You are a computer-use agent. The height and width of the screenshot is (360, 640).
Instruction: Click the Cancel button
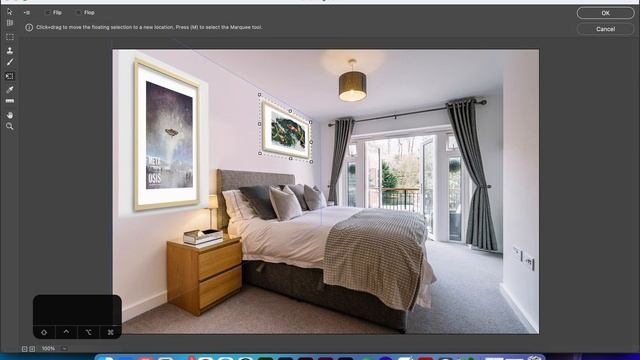tap(605, 29)
